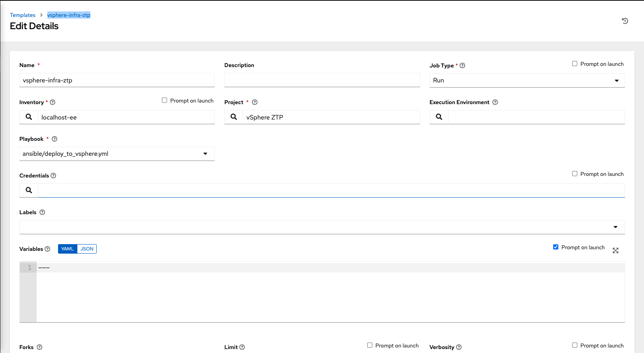Viewport: 644px width, 353px height.
Task: Open the Credentials lookup search icon
Action: [x=29, y=191]
